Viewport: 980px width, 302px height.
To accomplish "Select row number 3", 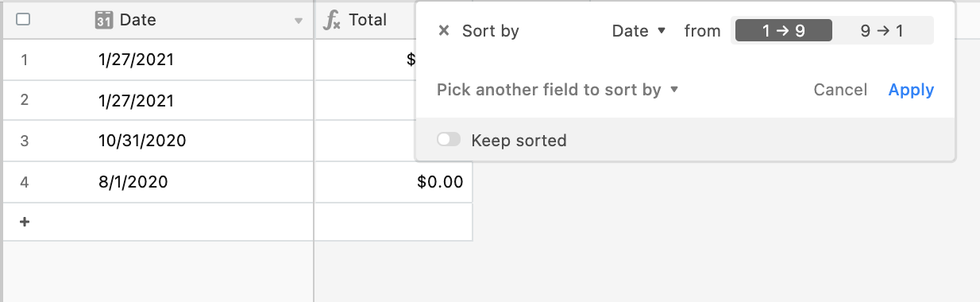I will (24, 141).
